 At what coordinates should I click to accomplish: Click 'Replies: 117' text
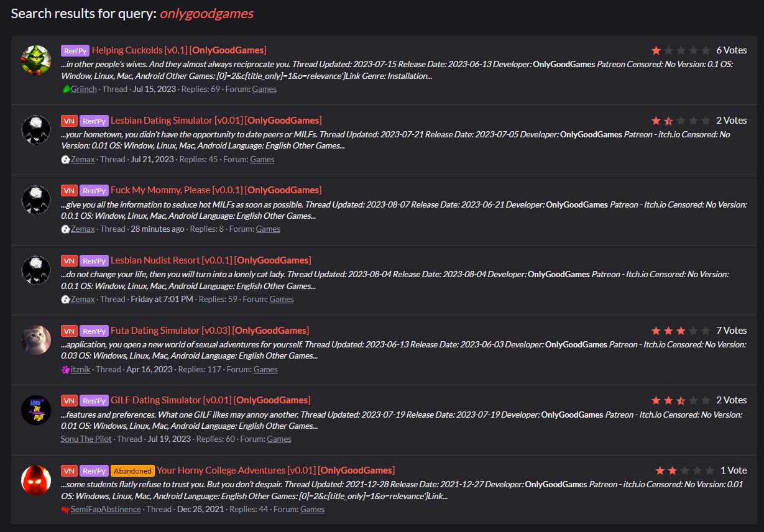coord(200,369)
